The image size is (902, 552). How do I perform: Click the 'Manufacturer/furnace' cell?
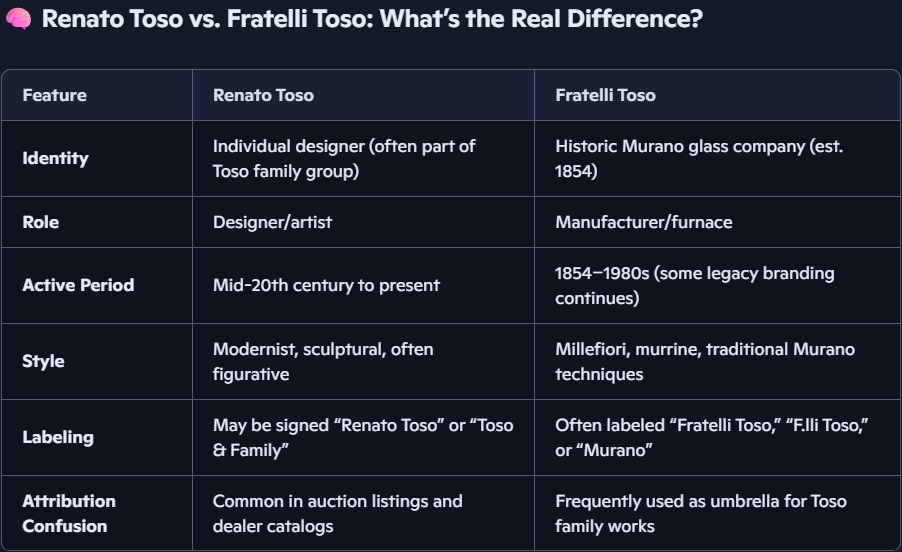pyautogui.click(x=644, y=222)
